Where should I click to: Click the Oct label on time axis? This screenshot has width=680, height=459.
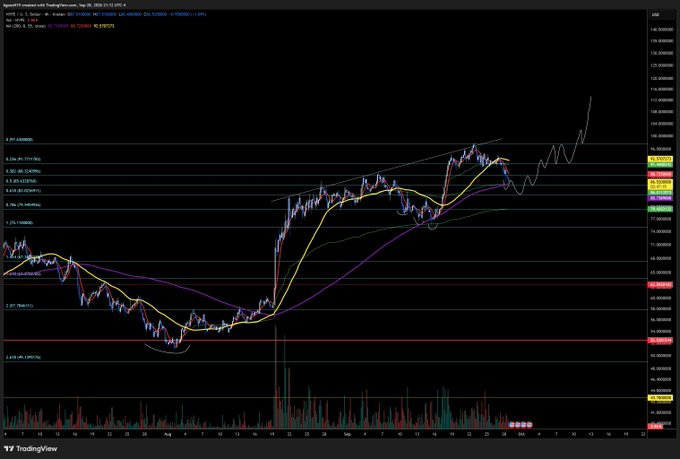[x=521, y=433]
